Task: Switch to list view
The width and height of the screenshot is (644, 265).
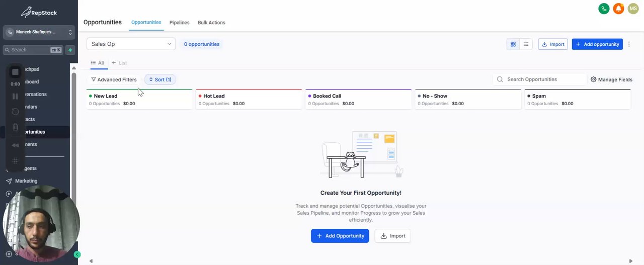Action: (526, 44)
